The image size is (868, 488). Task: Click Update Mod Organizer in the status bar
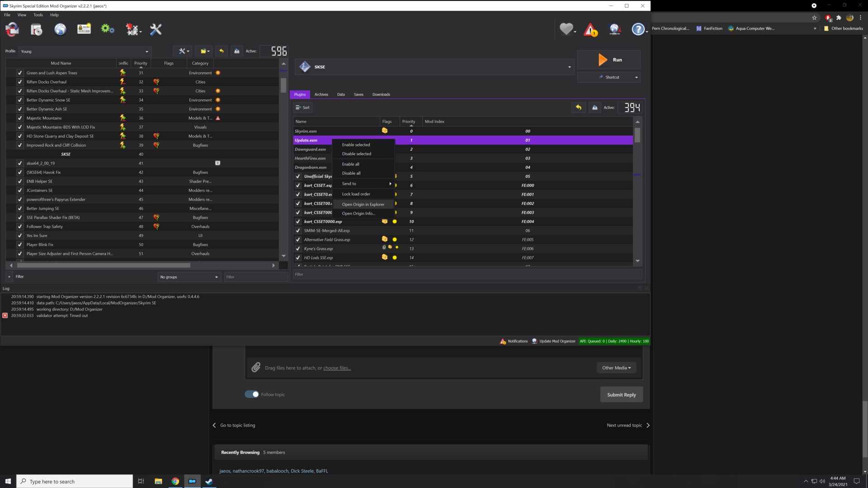554,341
